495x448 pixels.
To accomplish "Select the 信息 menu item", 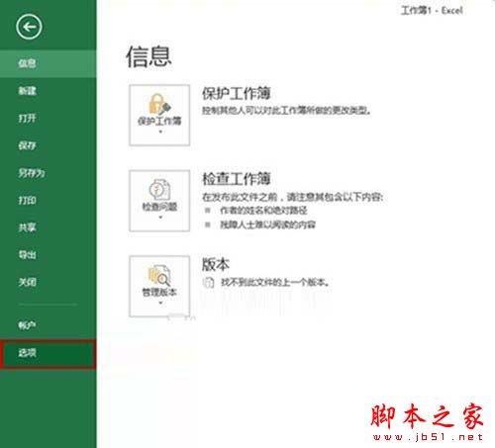I will (49, 63).
